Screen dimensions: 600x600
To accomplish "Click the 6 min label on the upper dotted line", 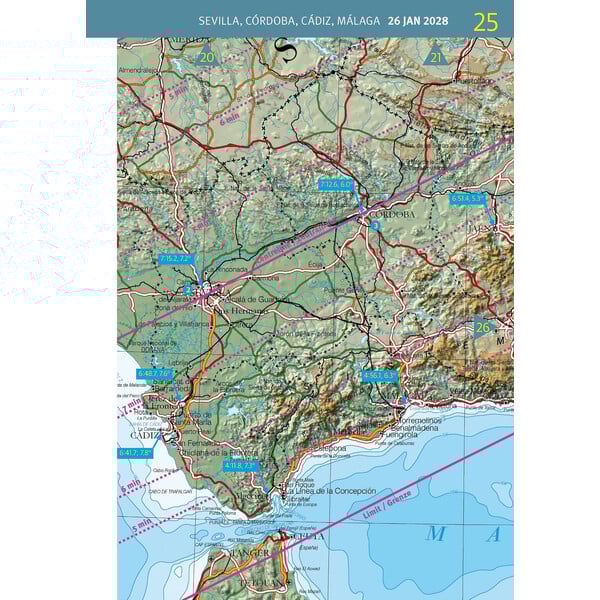I will [x=230, y=120].
